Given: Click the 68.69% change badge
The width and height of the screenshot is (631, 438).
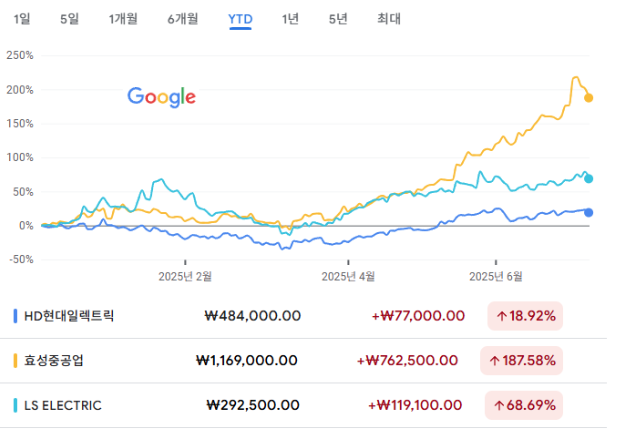Looking at the screenshot, I should tap(524, 405).
